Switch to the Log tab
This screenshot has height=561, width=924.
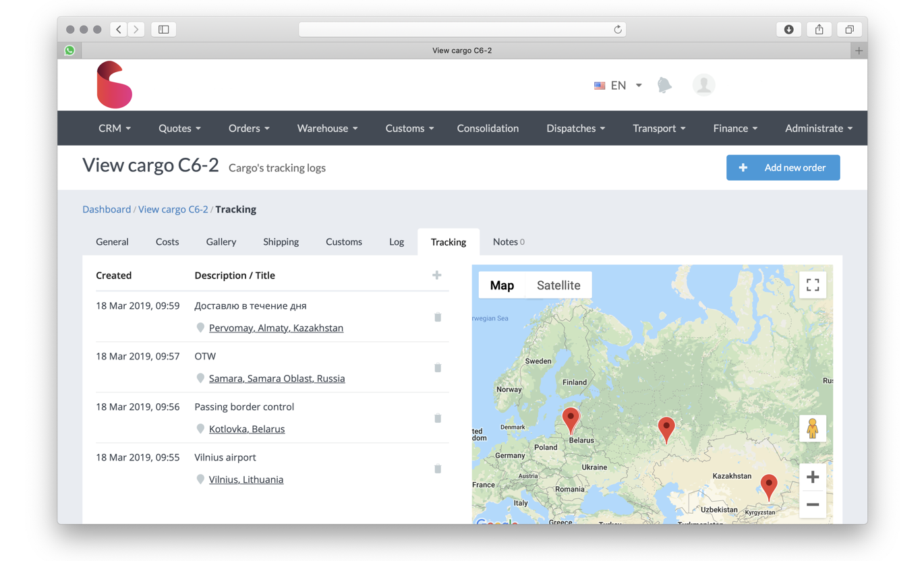pos(397,241)
